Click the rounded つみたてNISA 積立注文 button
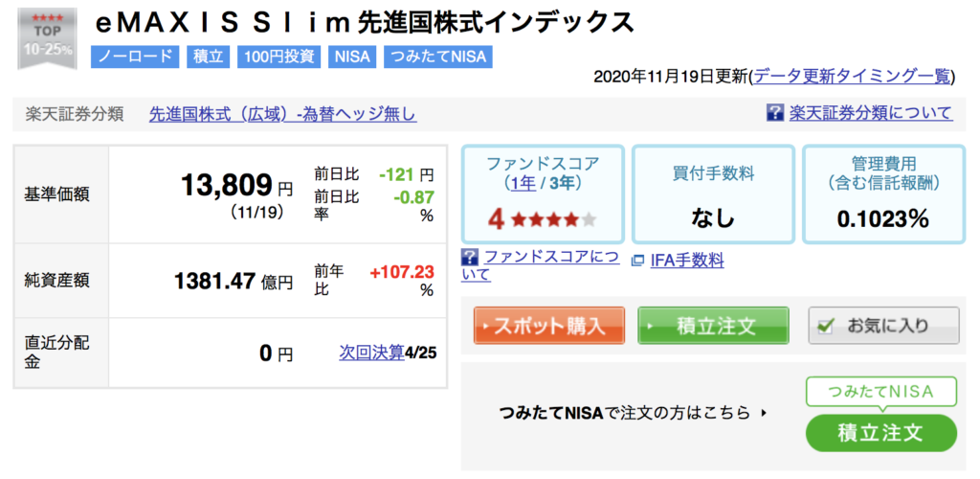Screen dimensions: 980x479 pos(881,433)
